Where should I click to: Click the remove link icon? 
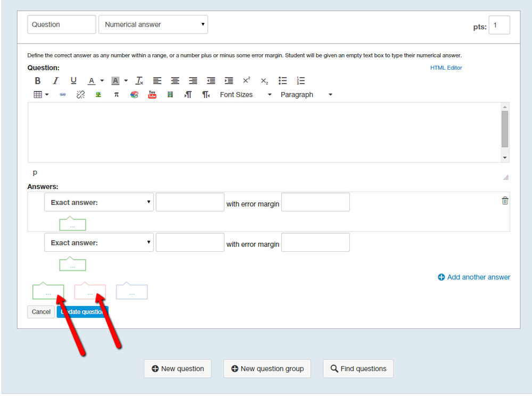pos(80,95)
